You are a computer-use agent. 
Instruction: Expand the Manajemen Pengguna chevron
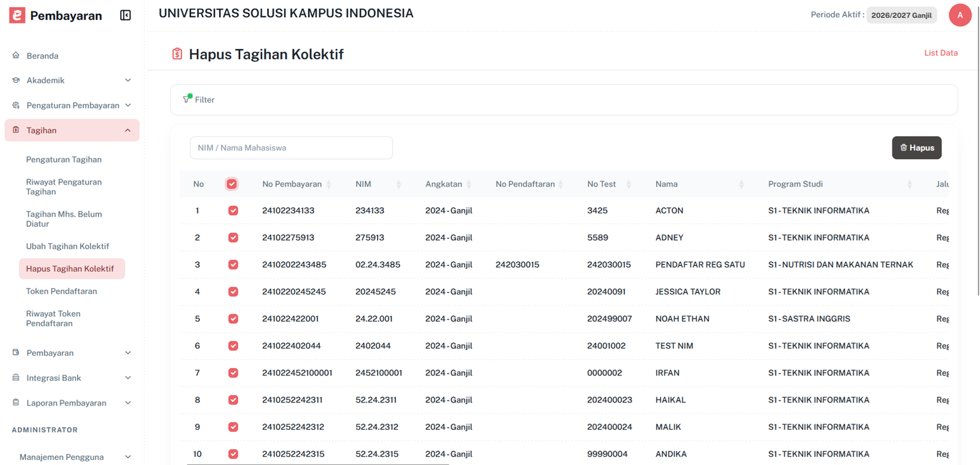click(x=128, y=457)
